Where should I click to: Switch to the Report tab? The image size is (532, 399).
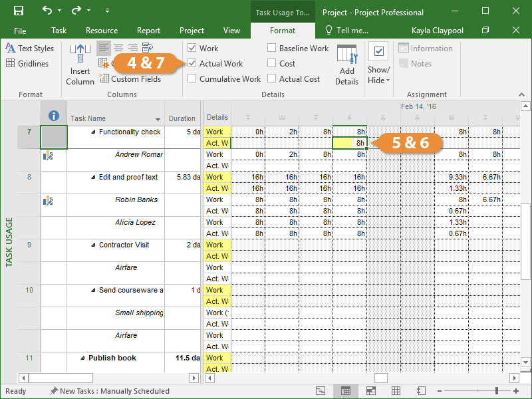(148, 31)
